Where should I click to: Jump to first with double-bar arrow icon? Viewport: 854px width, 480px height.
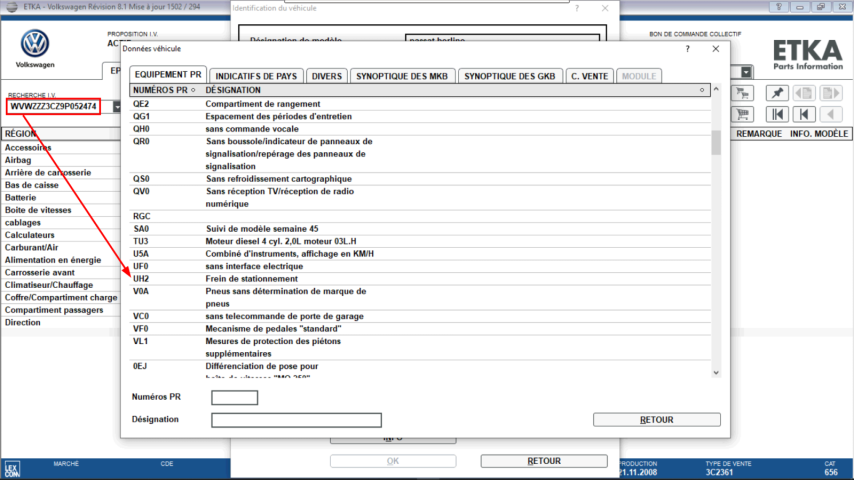(777, 114)
